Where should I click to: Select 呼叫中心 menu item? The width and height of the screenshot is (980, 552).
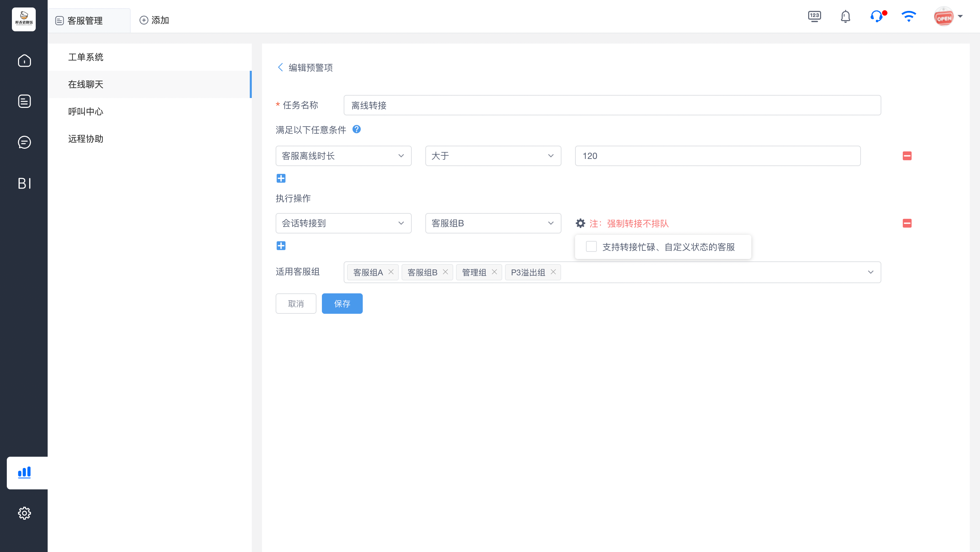(x=86, y=112)
